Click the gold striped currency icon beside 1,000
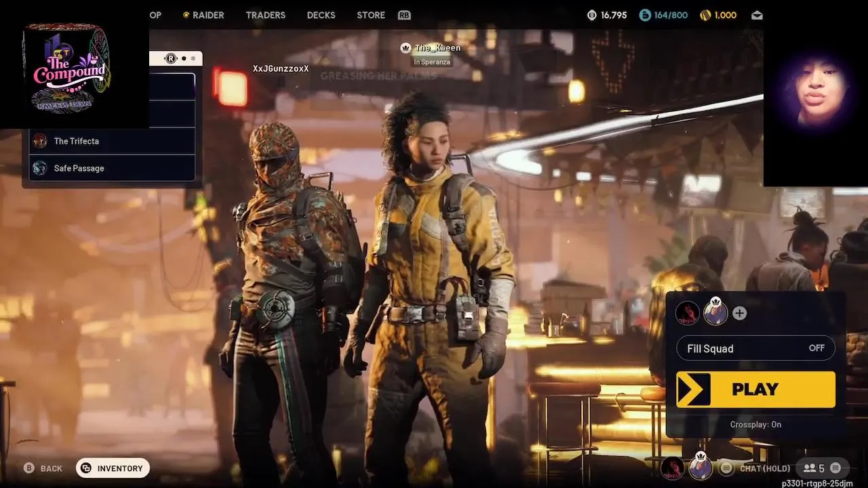868x488 pixels. pos(704,15)
